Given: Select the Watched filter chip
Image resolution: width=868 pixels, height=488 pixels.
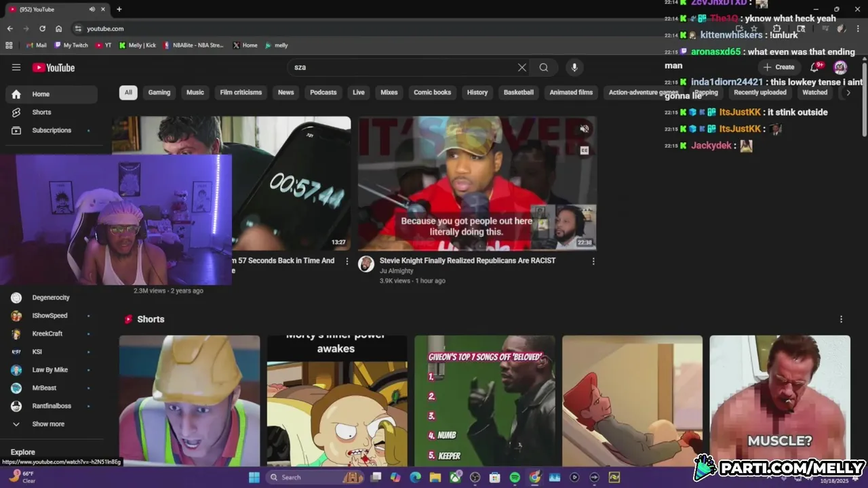Looking at the screenshot, I should click(x=815, y=92).
